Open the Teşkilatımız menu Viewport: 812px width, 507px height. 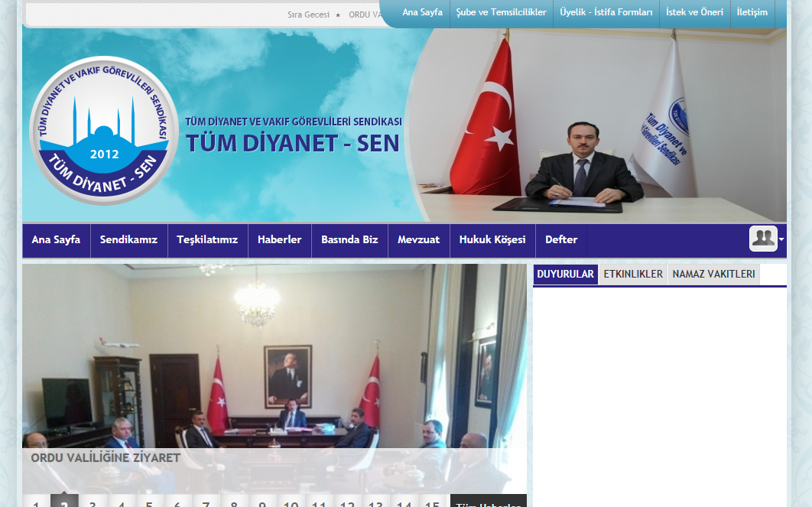click(x=207, y=239)
